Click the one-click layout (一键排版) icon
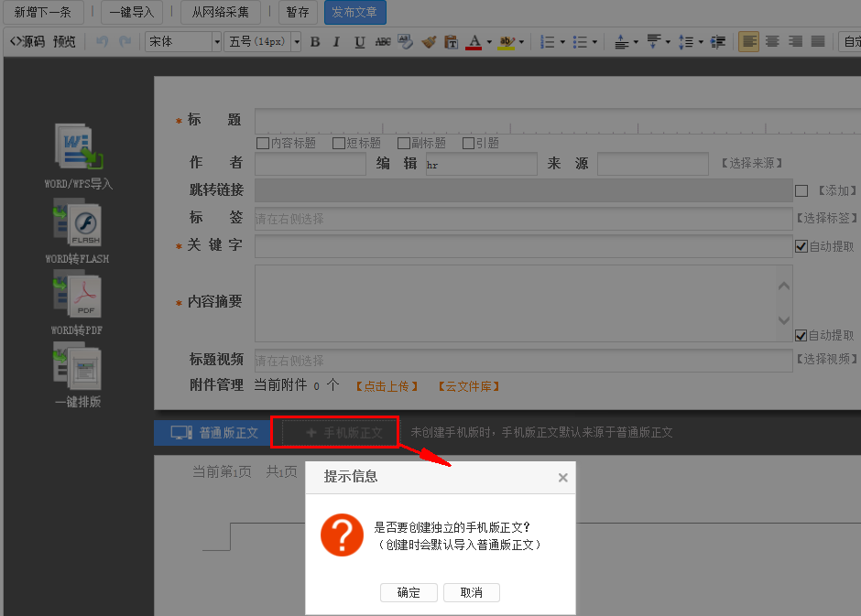 click(78, 366)
